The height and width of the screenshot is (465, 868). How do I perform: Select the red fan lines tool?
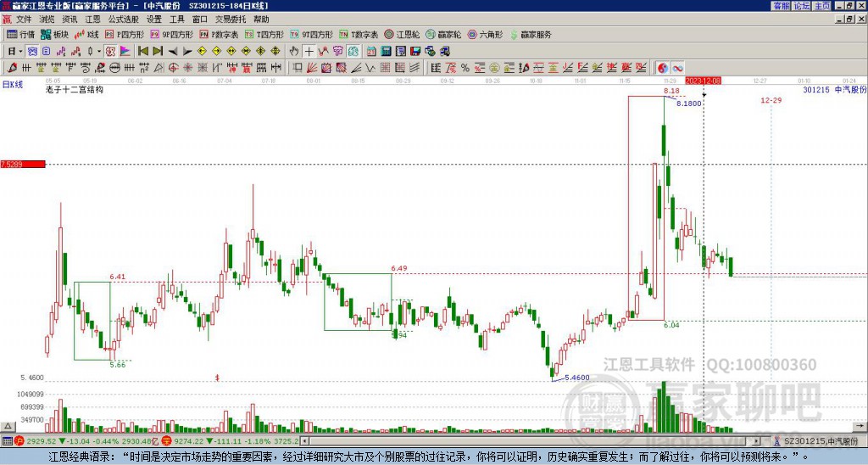coord(312,68)
